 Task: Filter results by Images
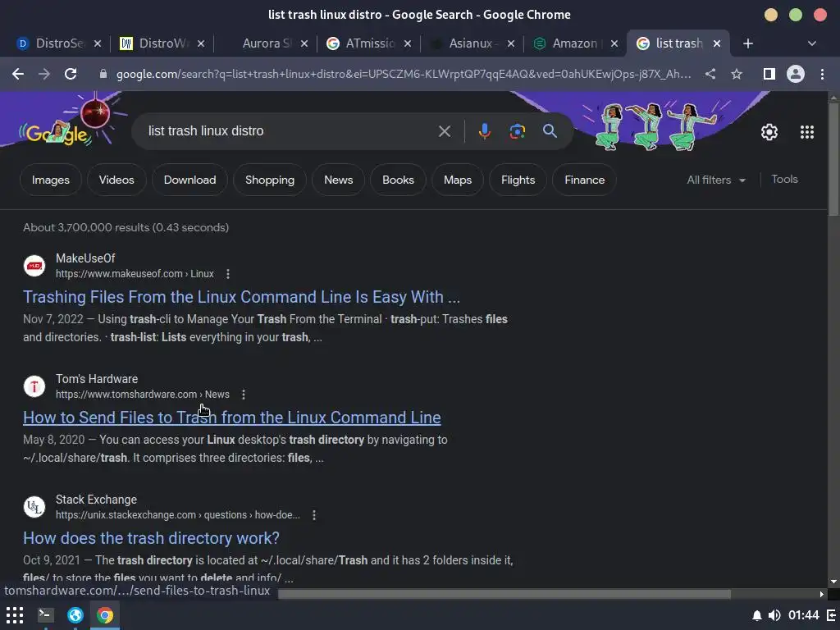coord(50,180)
